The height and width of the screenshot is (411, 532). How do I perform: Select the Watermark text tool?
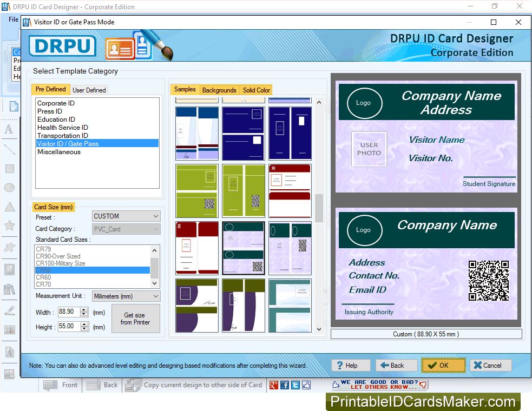pyautogui.click(x=10, y=352)
